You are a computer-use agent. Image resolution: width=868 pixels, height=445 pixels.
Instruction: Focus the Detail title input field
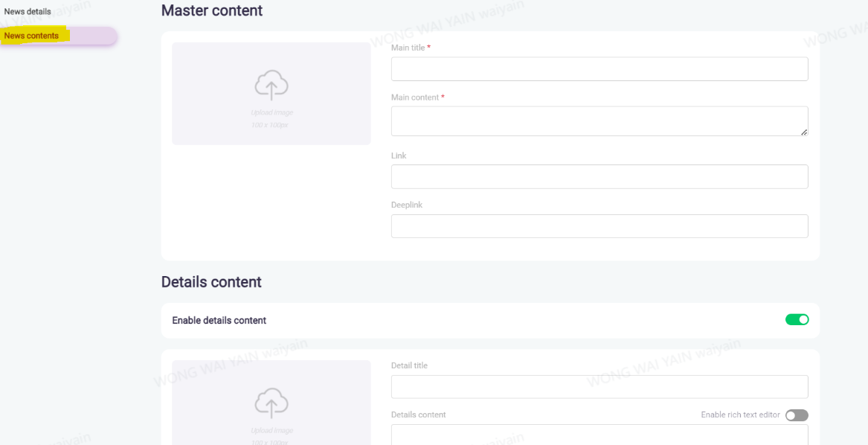point(599,387)
